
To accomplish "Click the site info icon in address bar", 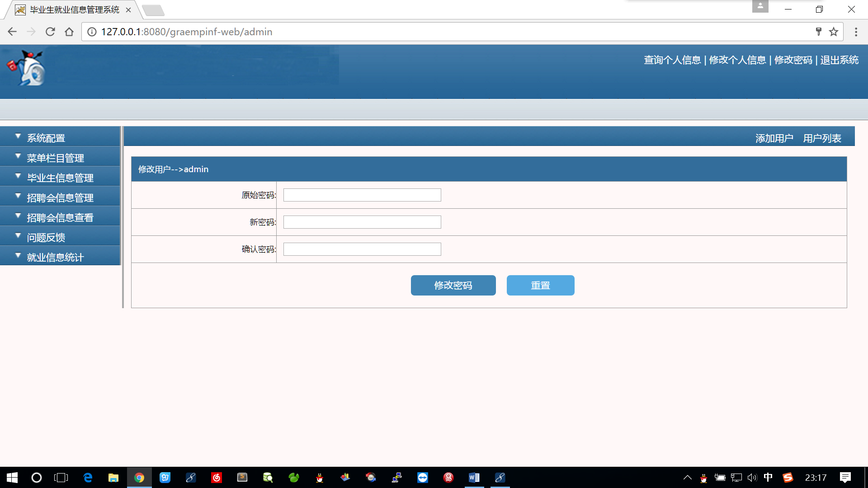I will click(92, 32).
